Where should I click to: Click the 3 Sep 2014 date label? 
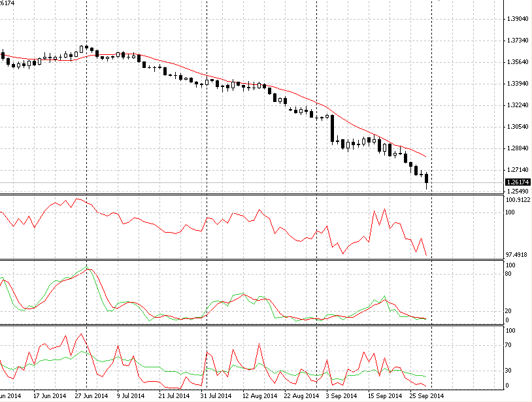coord(341,396)
